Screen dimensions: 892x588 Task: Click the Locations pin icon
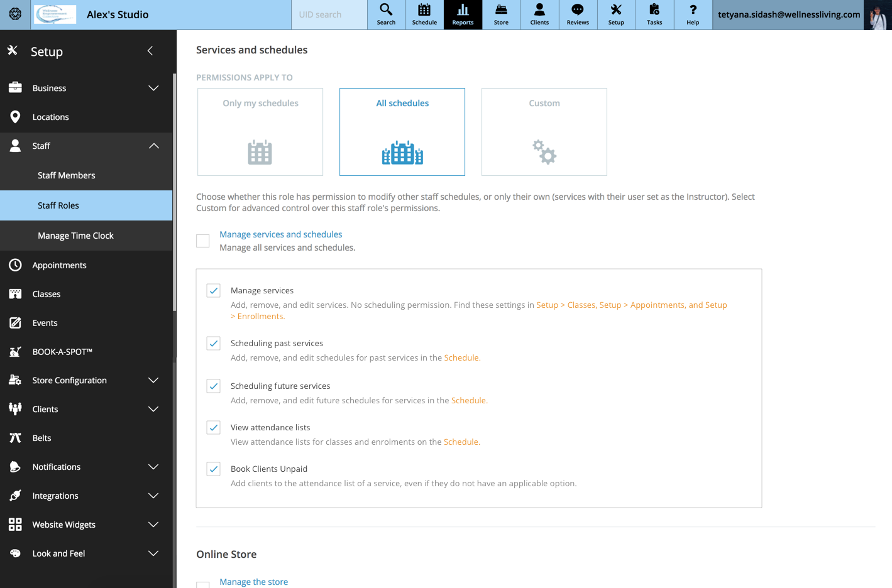pos(15,117)
